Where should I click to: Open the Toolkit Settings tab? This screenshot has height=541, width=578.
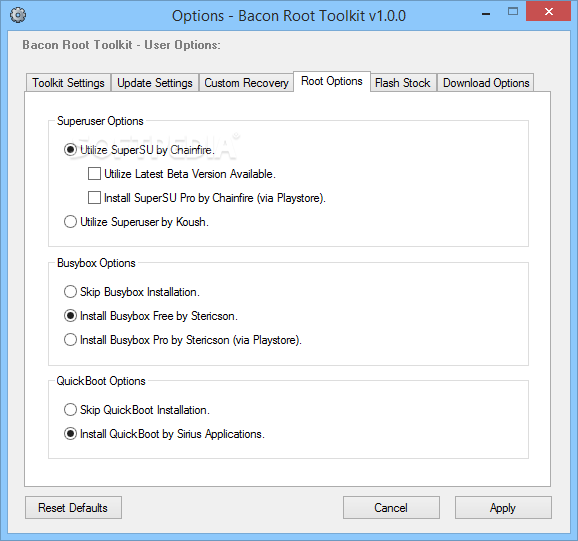coord(68,83)
